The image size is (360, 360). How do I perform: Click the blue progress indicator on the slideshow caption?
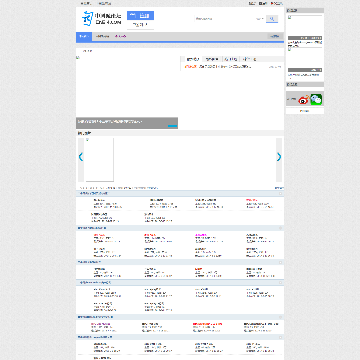(x=172, y=126)
